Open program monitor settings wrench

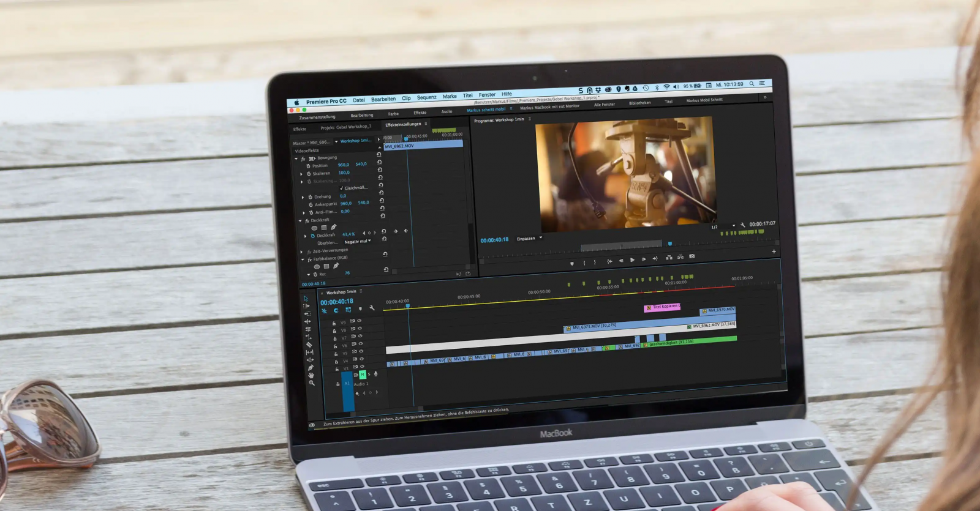click(742, 225)
